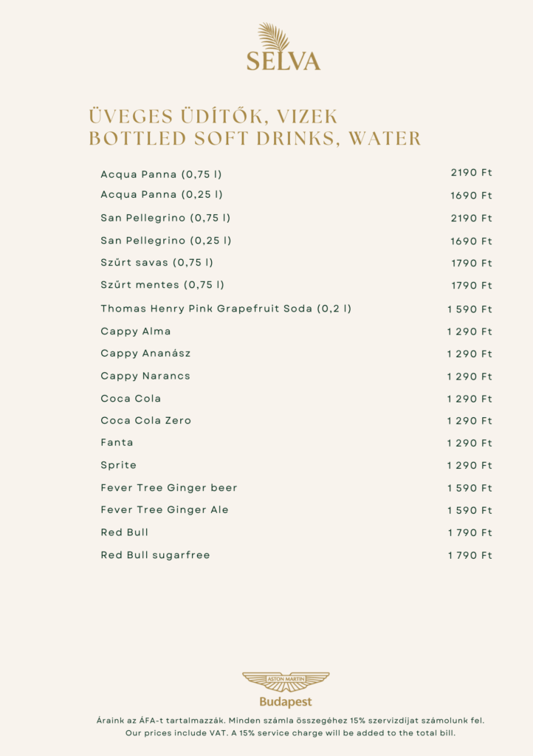Click the Szűrt mentes 1790 Ft price
533x756 pixels.
pos(471,286)
